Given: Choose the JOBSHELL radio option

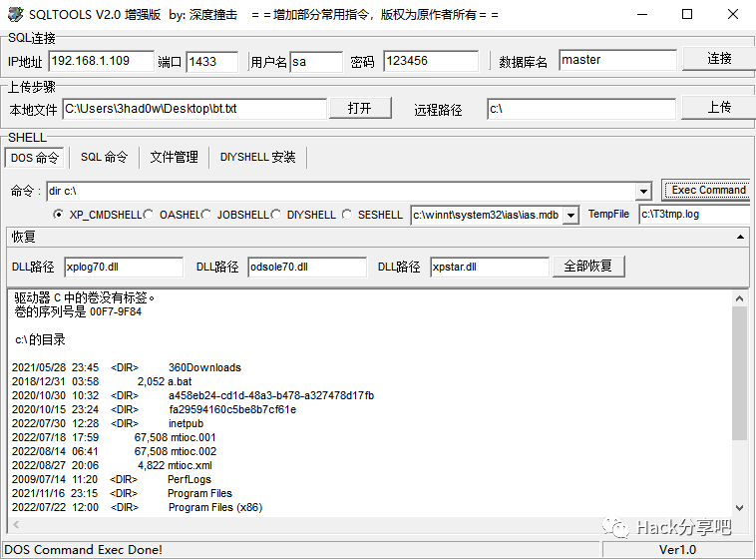Looking at the screenshot, I should point(205,215).
